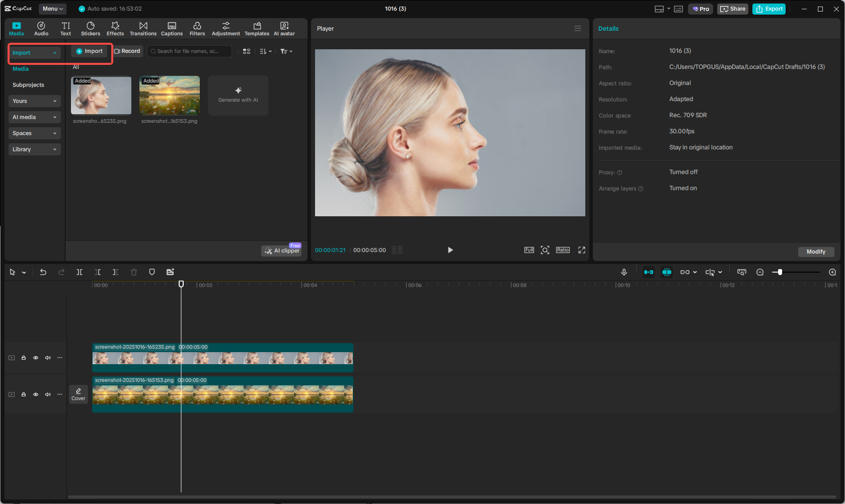
Task: Click the Redo icon in the timeline toolbar
Action: 61,272
